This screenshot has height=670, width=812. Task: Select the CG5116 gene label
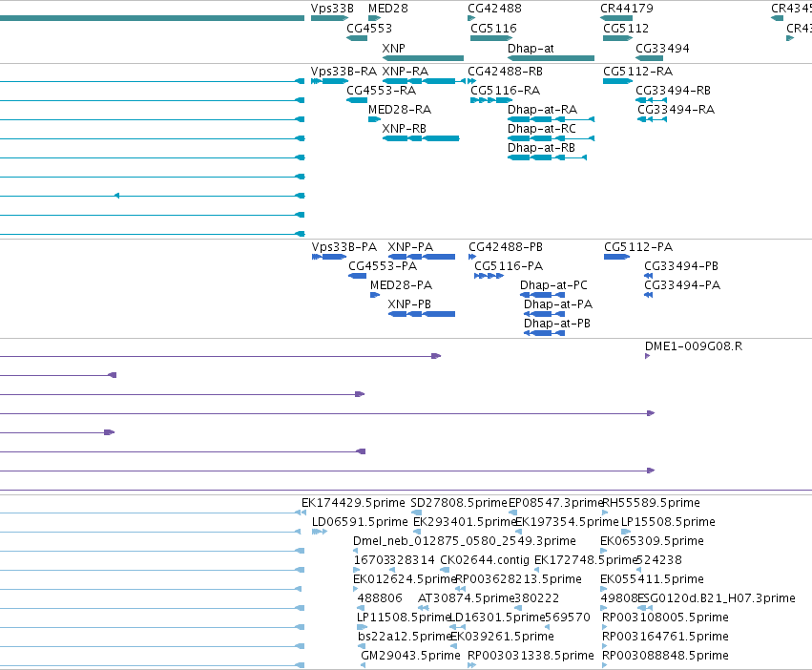click(x=493, y=28)
